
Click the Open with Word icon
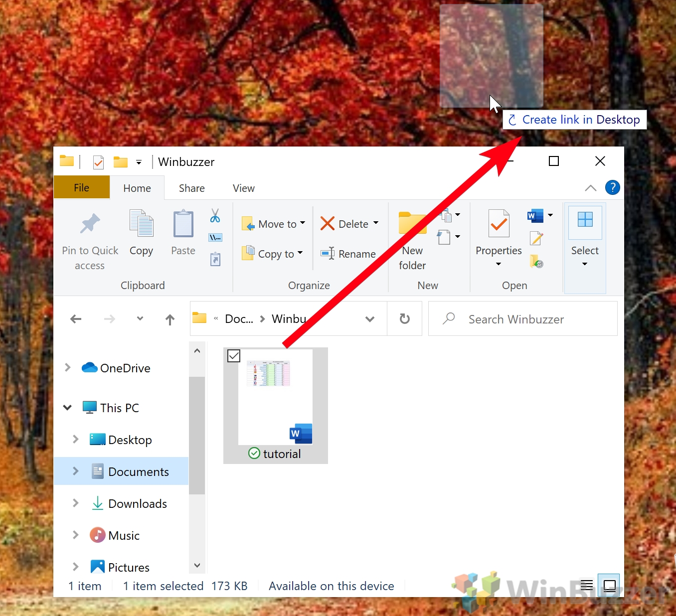pos(535,215)
